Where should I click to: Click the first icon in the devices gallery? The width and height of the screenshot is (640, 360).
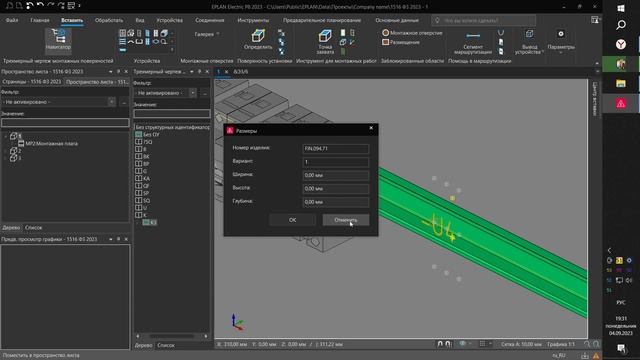(122, 33)
